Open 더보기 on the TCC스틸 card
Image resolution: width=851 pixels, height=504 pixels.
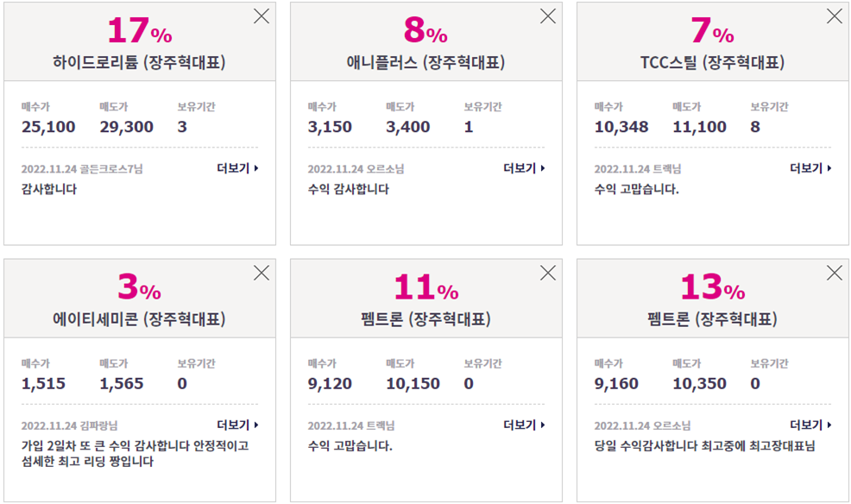[x=810, y=168]
